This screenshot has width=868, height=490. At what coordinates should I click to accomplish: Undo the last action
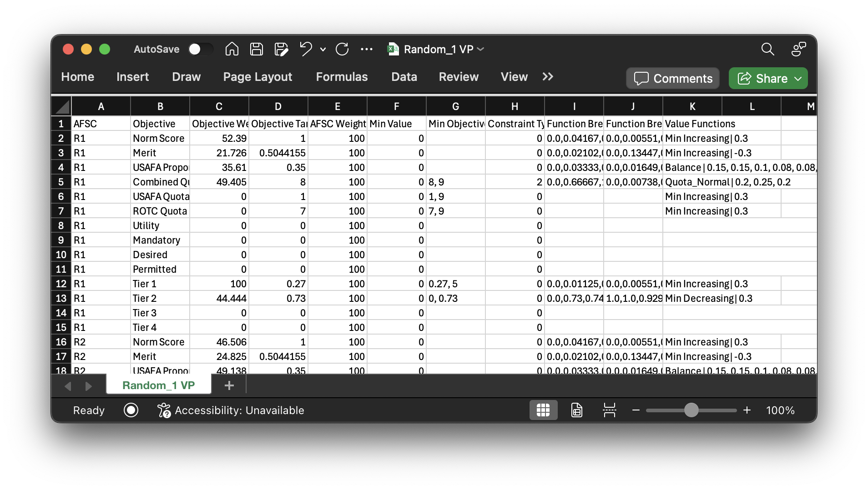(306, 49)
